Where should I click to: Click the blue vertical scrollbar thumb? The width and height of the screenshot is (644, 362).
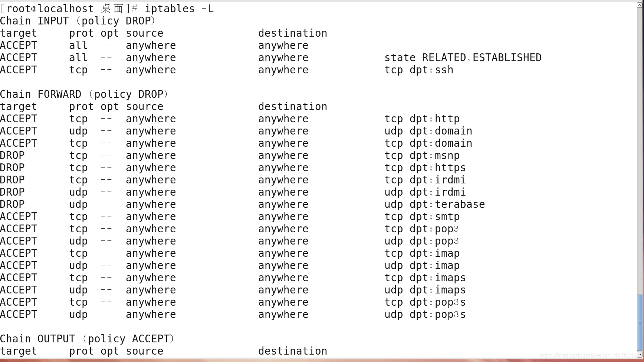640,322
